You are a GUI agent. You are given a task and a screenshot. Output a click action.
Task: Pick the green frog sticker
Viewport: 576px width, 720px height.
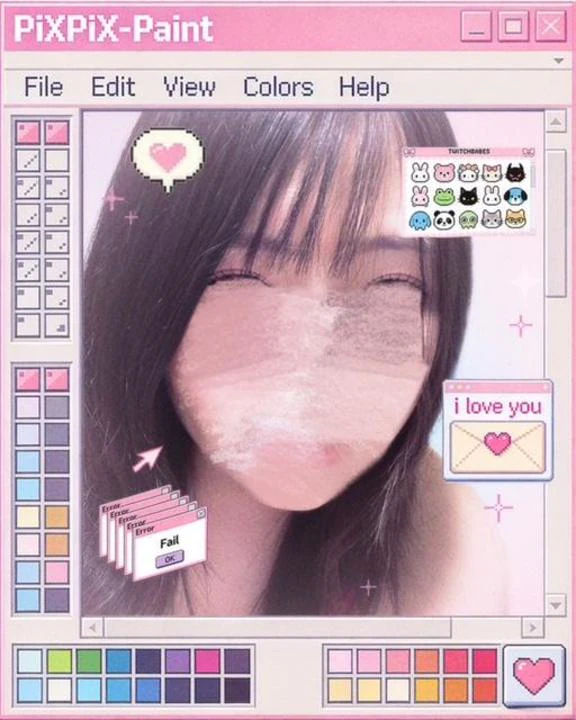coord(444,197)
